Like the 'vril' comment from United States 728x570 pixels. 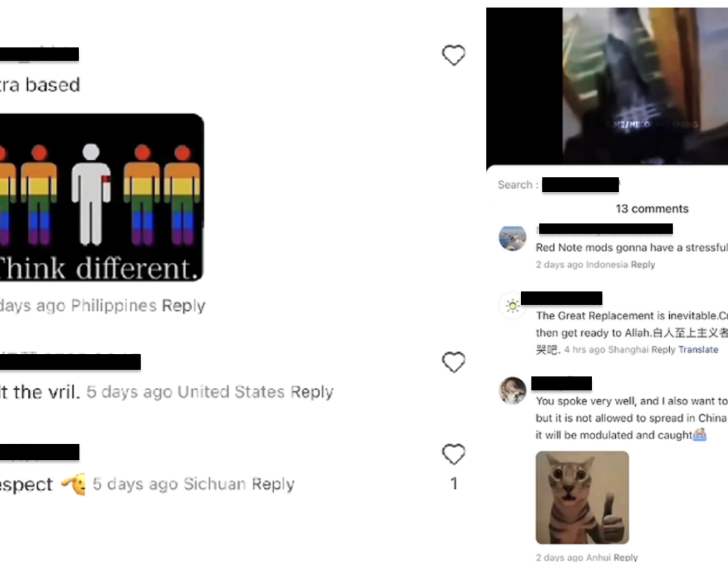tap(453, 362)
